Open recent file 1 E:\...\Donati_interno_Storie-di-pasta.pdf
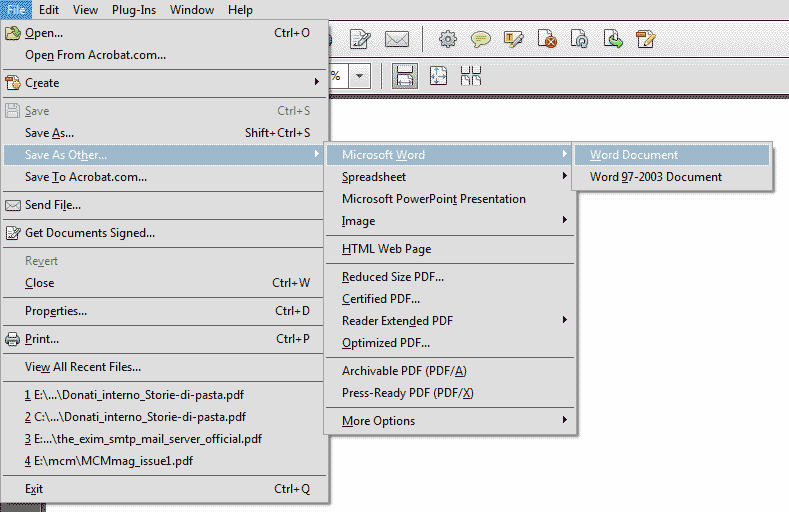This screenshot has width=789, height=512. coord(164,395)
